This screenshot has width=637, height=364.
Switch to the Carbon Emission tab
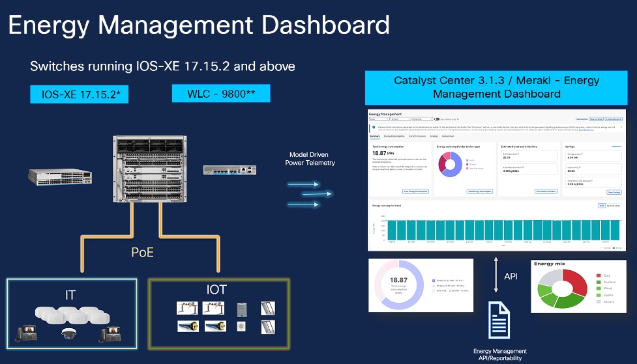(x=417, y=136)
